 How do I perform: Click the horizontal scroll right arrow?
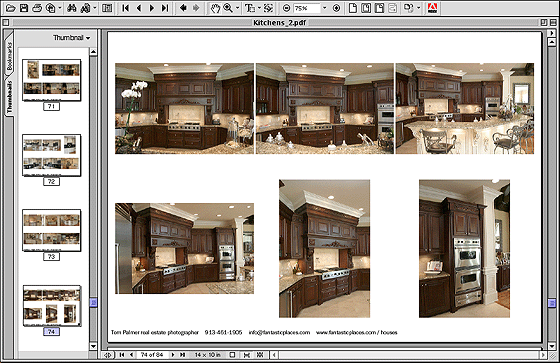click(543, 355)
